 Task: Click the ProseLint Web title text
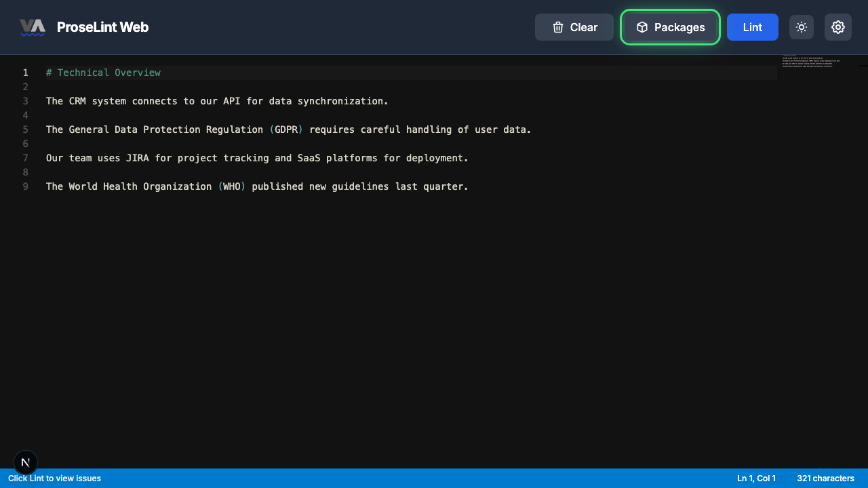pos(103,27)
